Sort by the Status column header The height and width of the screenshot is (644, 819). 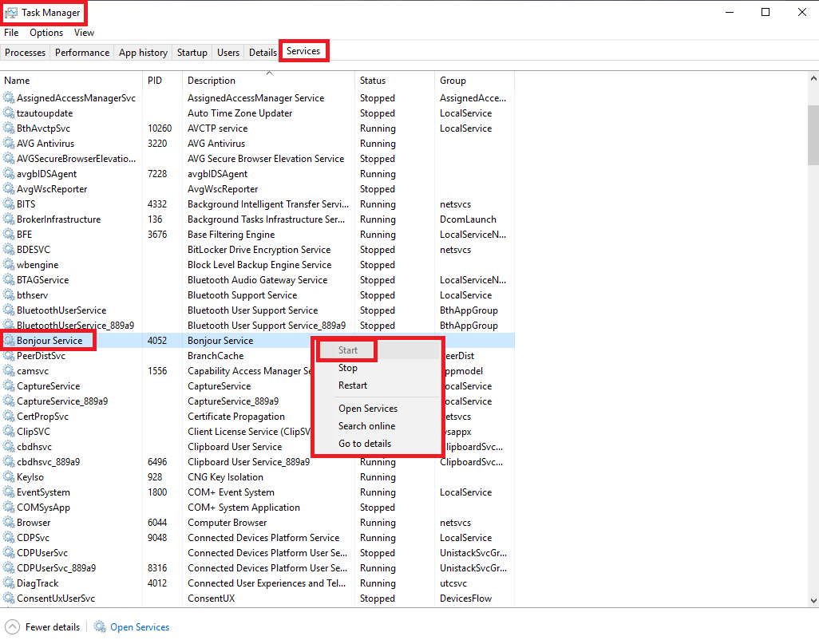click(394, 81)
